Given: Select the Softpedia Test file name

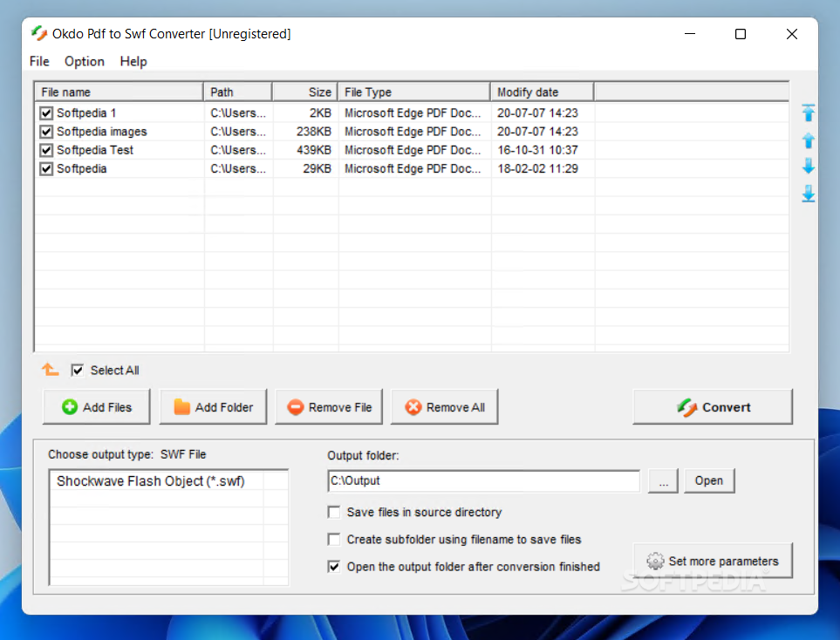Looking at the screenshot, I should click(x=95, y=151).
